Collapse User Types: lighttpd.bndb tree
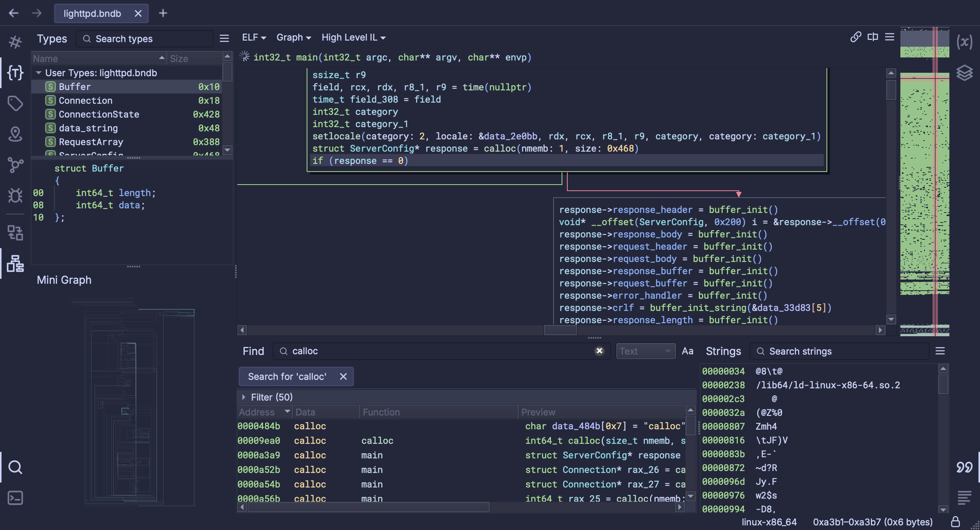This screenshot has height=530, width=980. (x=39, y=73)
